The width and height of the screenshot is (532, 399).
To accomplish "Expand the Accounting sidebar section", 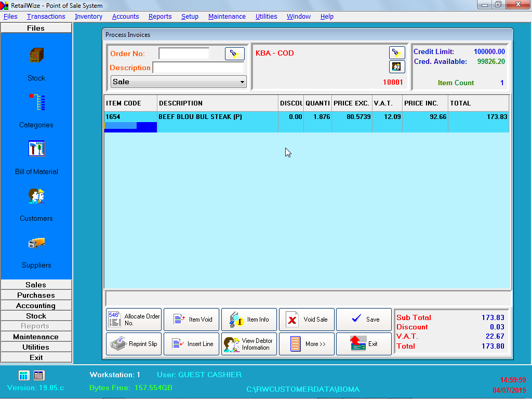I will [x=36, y=305].
